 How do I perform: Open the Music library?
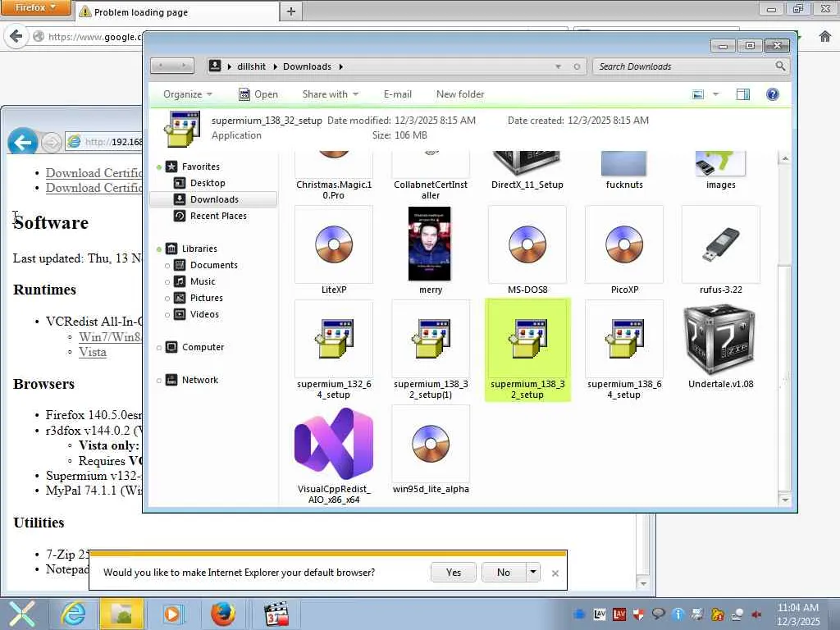pyautogui.click(x=202, y=281)
